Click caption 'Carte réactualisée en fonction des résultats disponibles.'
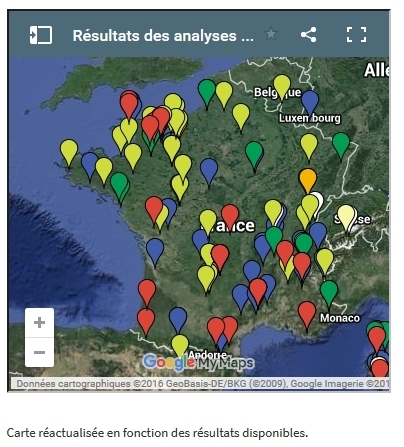The image size is (404, 447). click(157, 433)
